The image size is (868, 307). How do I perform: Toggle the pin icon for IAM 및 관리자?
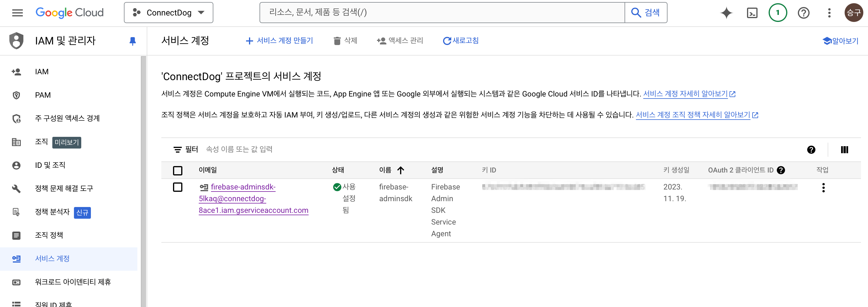click(132, 41)
